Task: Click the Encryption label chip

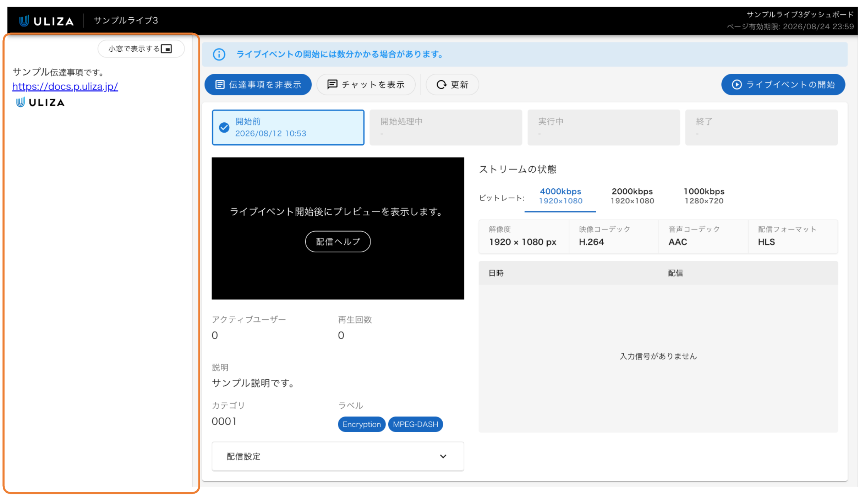Action: pos(362,425)
